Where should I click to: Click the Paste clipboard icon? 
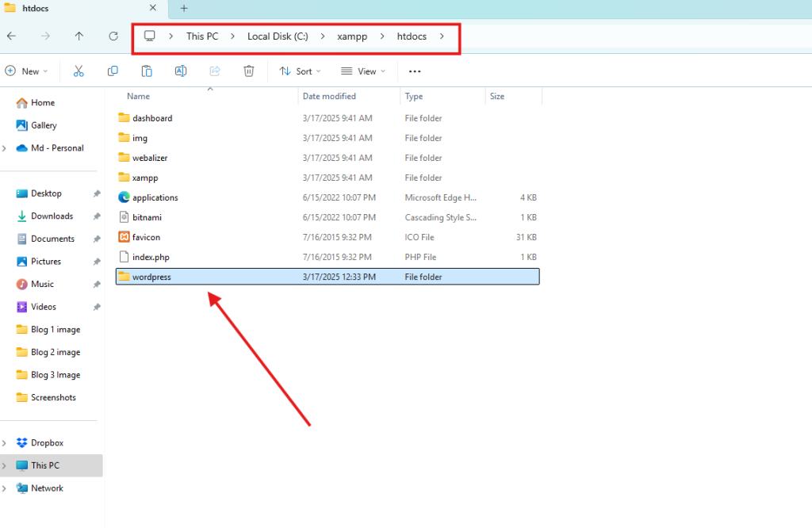147,71
